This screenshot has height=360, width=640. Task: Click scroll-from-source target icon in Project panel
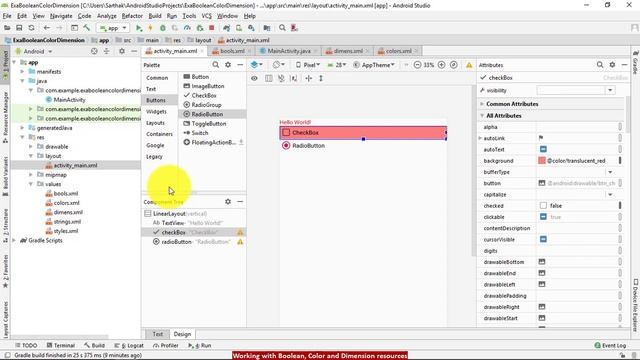click(94, 51)
